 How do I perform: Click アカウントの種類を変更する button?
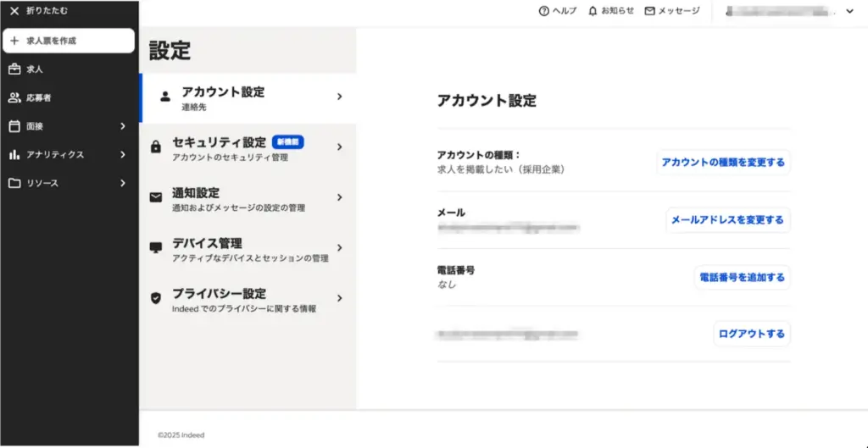[723, 163]
